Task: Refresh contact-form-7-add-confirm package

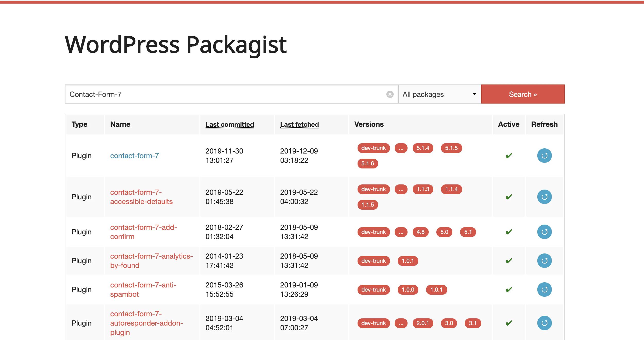Action: (x=544, y=232)
